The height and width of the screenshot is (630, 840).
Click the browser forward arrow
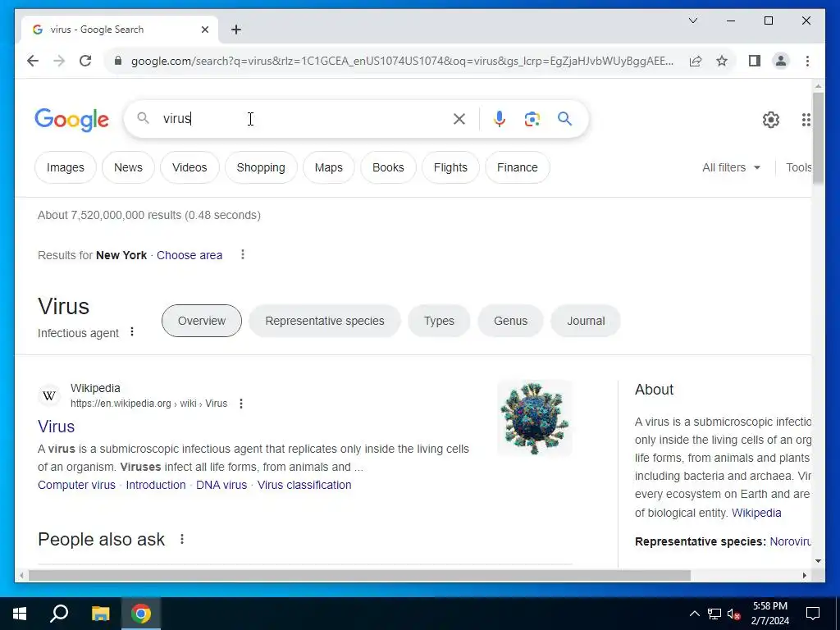coord(59,61)
